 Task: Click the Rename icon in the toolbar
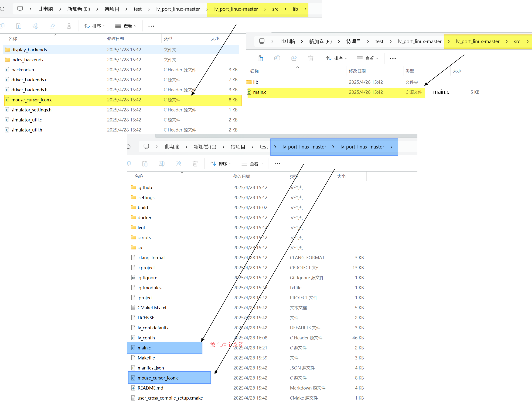click(x=36, y=26)
